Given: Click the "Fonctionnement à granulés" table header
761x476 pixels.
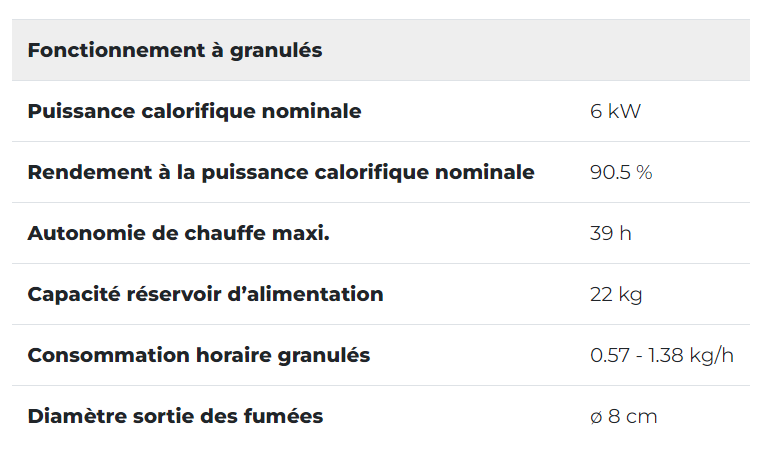Looking at the screenshot, I should [x=175, y=50].
